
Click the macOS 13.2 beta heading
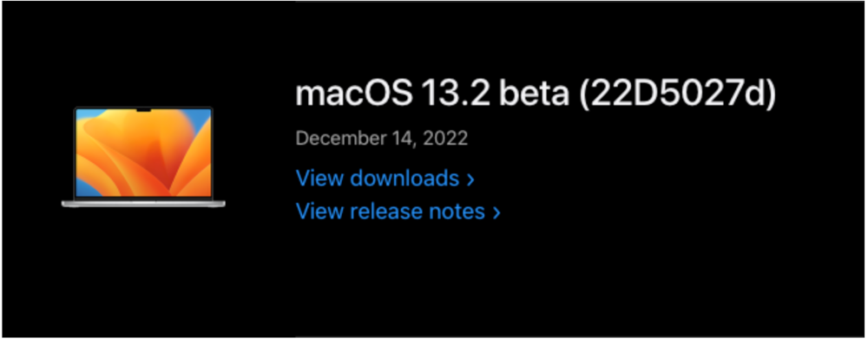[536, 94]
